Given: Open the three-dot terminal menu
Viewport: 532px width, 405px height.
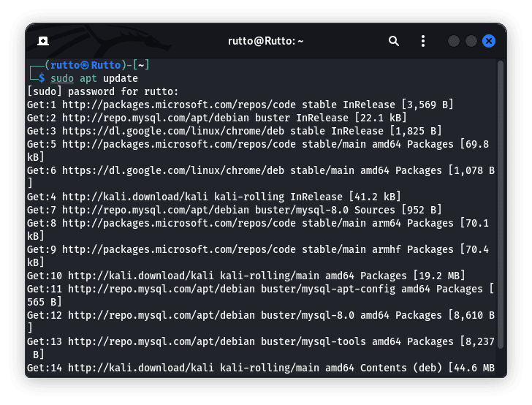Looking at the screenshot, I should pos(422,41).
